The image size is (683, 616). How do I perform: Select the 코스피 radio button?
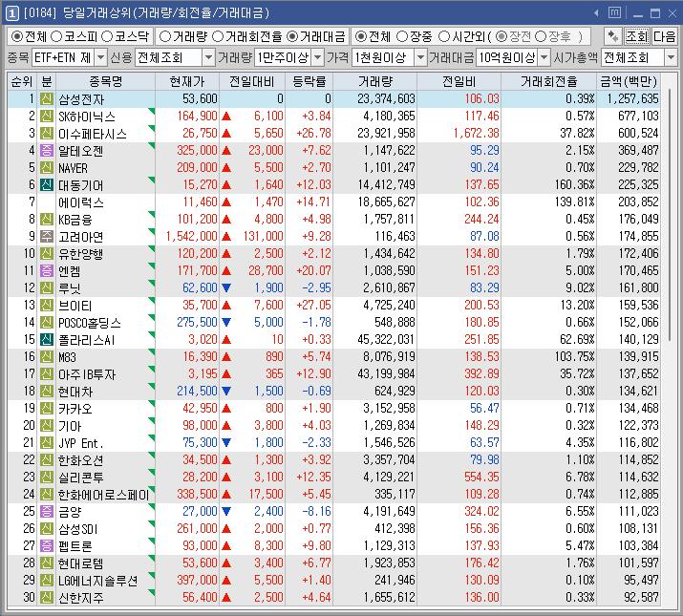click(56, 36)
